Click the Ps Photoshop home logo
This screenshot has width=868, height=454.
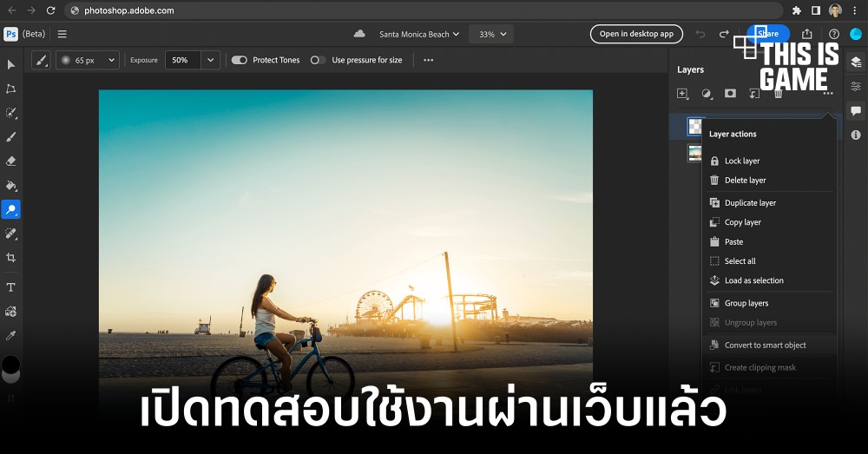click(10, 34)
